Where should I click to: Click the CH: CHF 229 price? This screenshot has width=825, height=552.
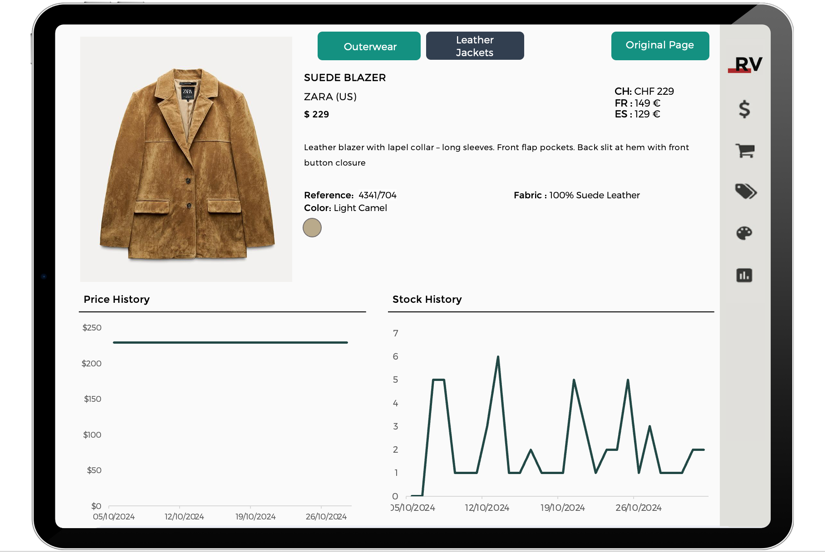pyautogui.click(x=644, y=91)
